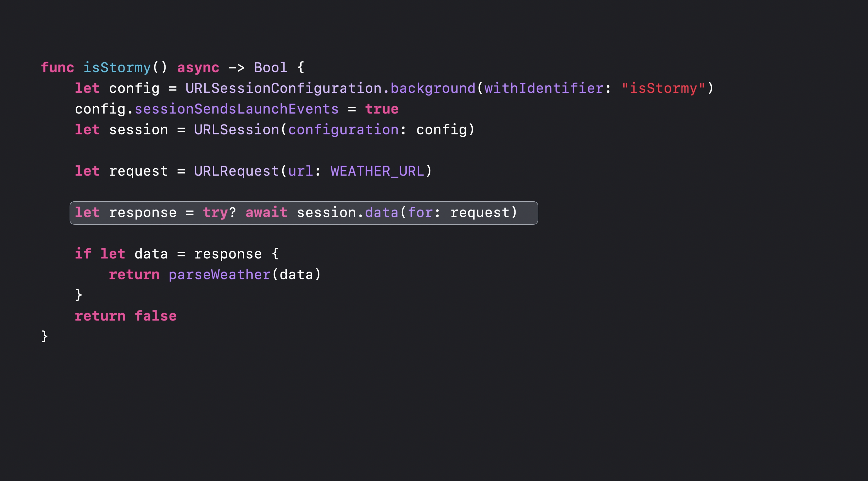Click 'response' variable in the highlighted line
Screen dimensions: 868x481
tap(142, 213)
